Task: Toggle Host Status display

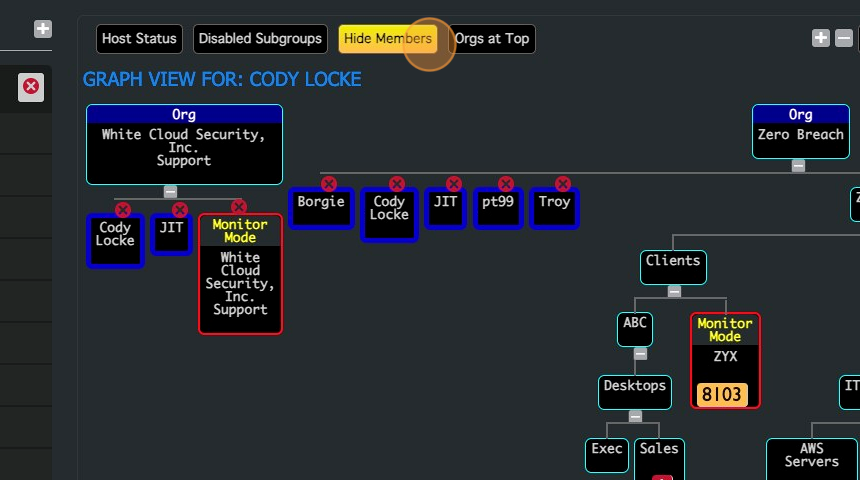Action: click(x=139, y=39)
